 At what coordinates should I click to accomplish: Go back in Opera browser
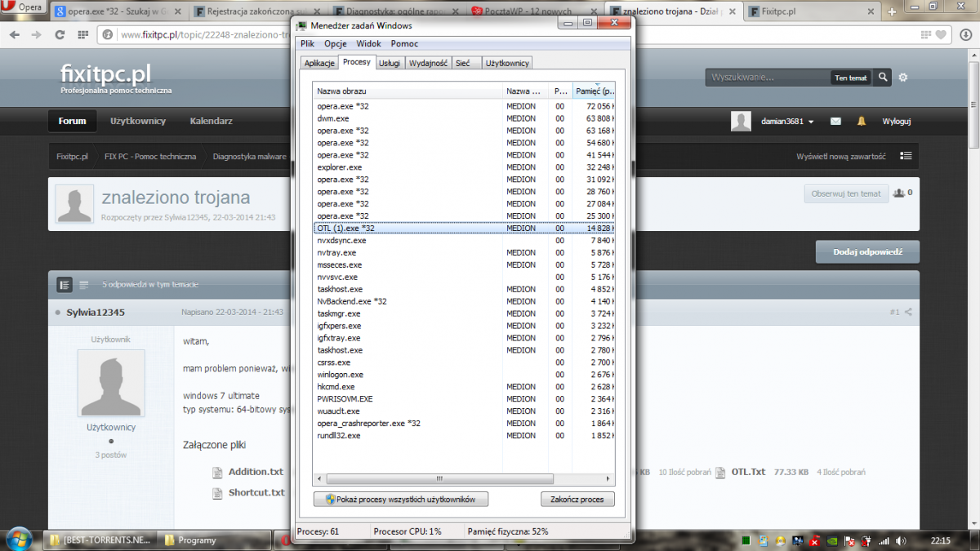13,35
